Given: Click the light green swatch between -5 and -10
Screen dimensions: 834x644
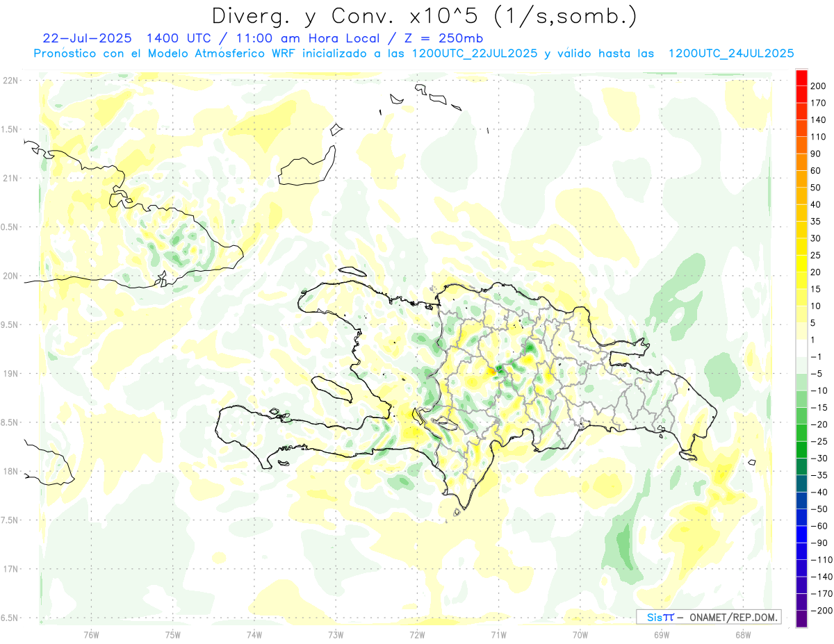Looking at the screenshot, I should [x=801, y=382].
